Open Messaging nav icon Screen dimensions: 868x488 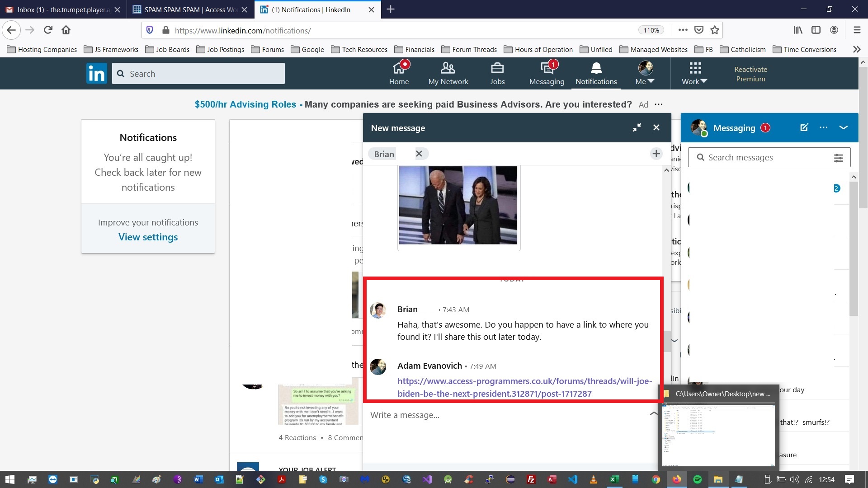547,73
